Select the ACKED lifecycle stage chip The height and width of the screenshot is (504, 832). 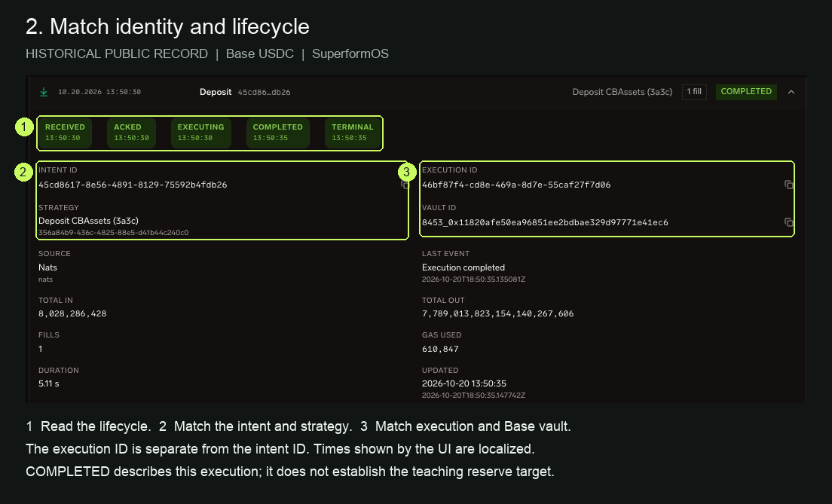131,133
